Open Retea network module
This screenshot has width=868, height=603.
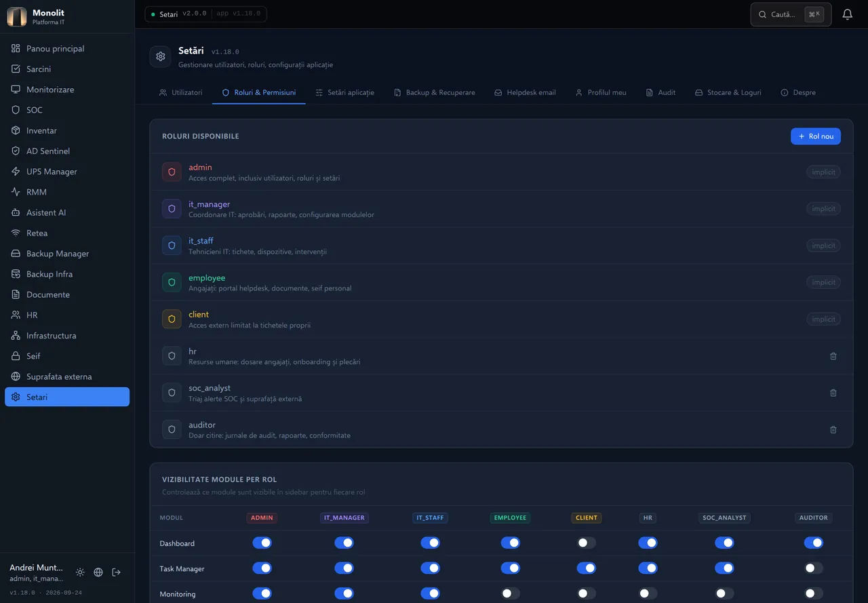click(67, 233)
